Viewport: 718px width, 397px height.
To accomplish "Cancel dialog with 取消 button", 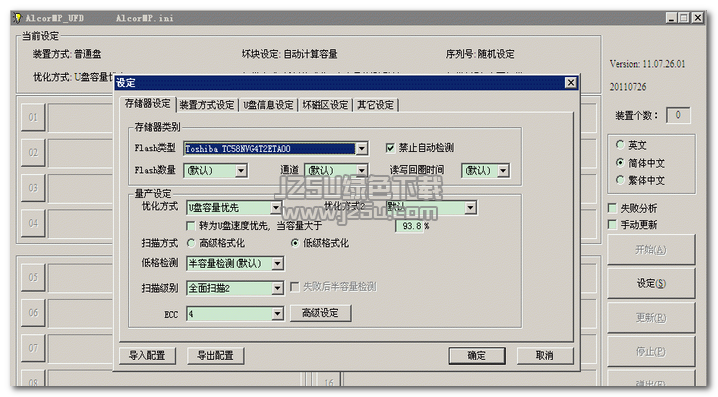I will tap(545, 355).
